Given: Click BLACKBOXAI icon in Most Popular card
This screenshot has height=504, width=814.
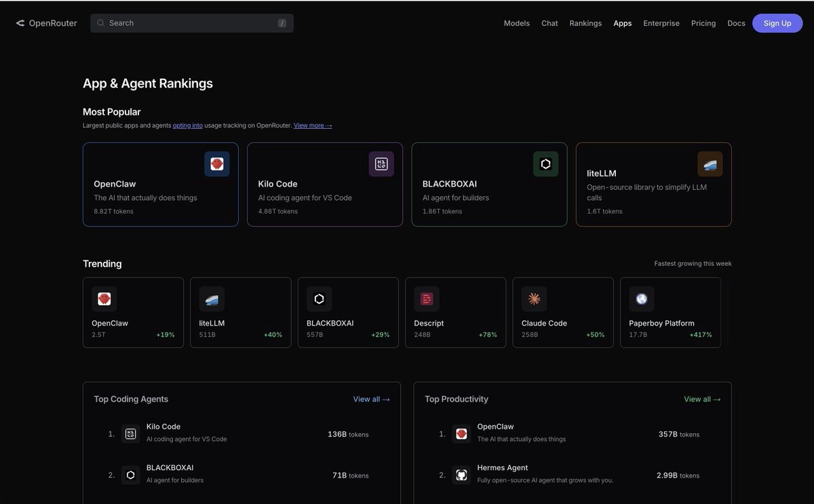Looking at the screenshot, I should coord(545,164).
